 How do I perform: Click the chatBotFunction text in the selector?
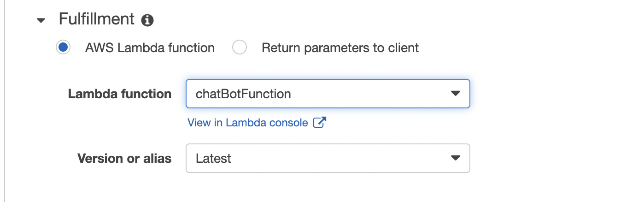[x=243, y=94]
